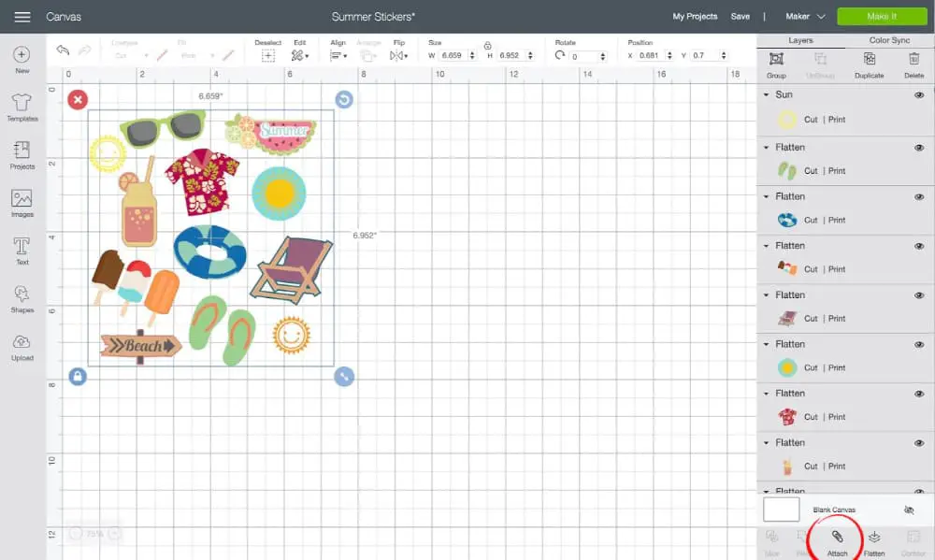This screenshot has width=935, height=560.
Task: Duplicate the selected layers
Action: [869, 65]
